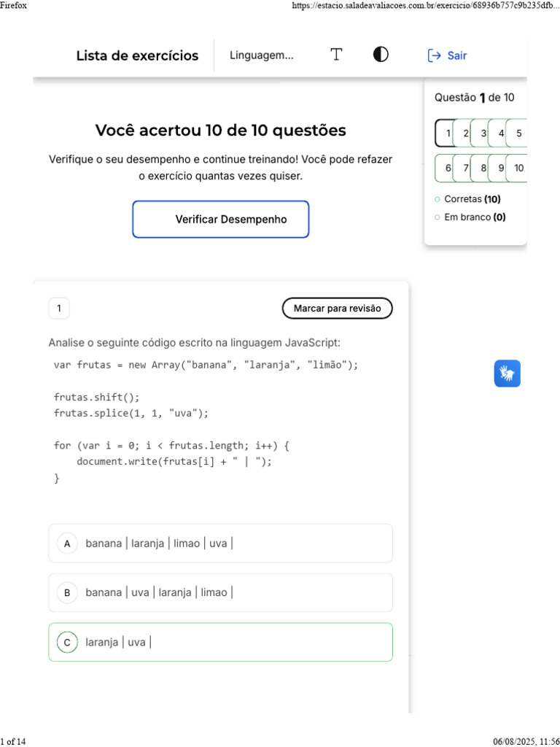Select answer option B radio circle
The image size is (560, 747).
67,592
